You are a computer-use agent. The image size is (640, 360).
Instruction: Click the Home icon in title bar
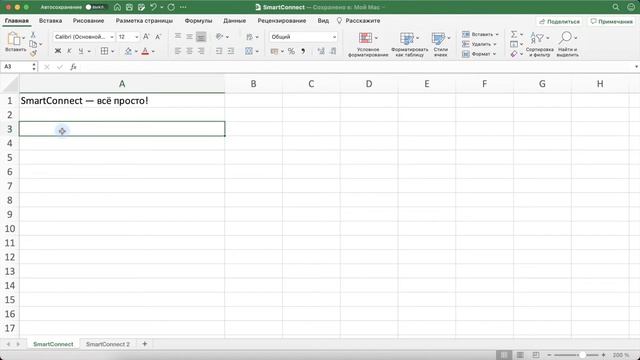click(117, 7)
